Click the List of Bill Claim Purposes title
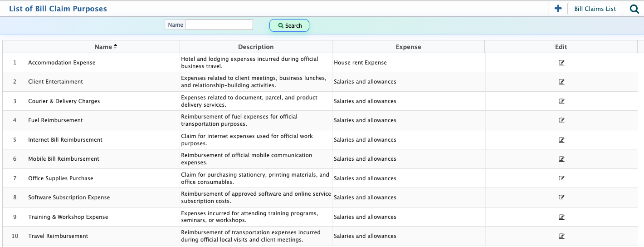 coord(58,9)
